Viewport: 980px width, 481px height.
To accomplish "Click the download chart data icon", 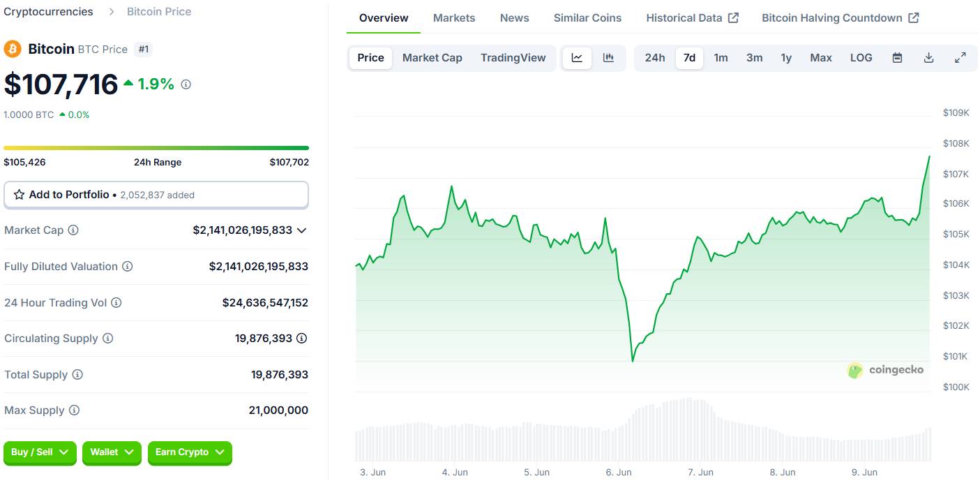I will point(928,58).
